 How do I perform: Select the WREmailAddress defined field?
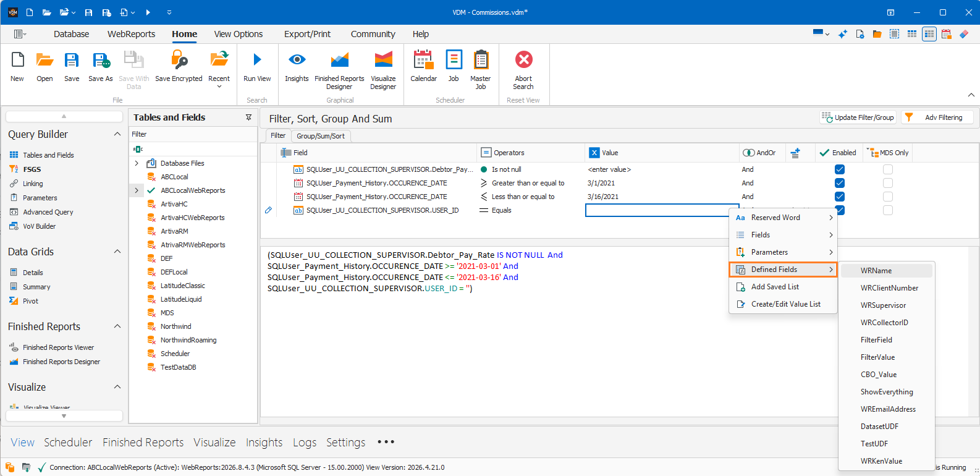point(888,409)
